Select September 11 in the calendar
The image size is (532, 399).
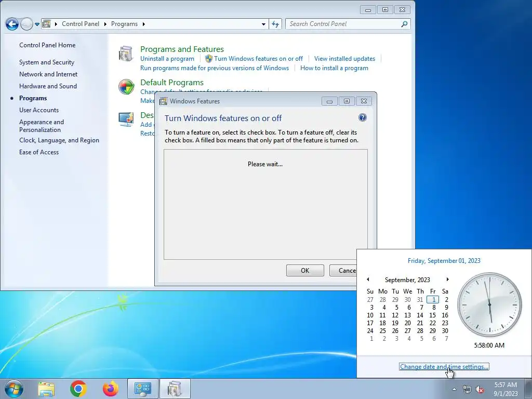383,315
